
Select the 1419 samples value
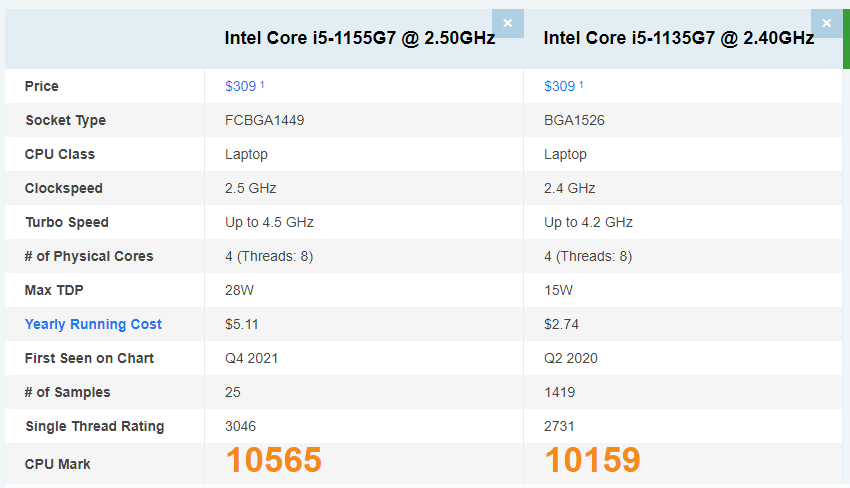coord(559,393)
